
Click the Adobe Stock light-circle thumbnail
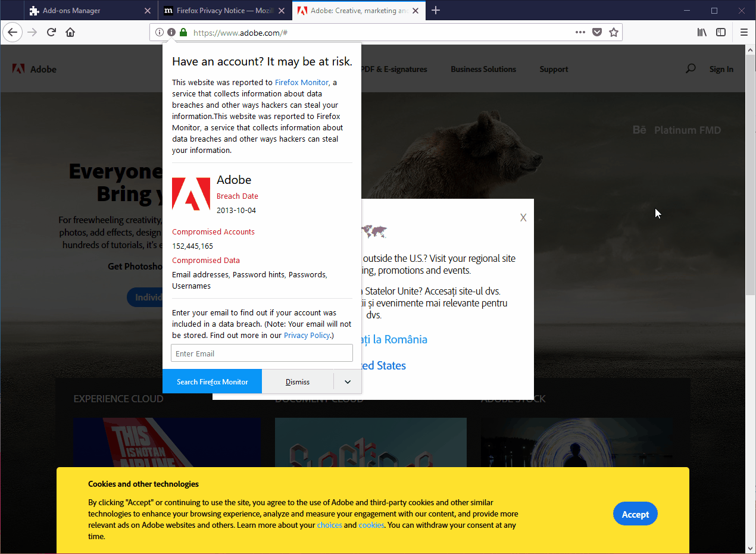(x=577, y=442)
